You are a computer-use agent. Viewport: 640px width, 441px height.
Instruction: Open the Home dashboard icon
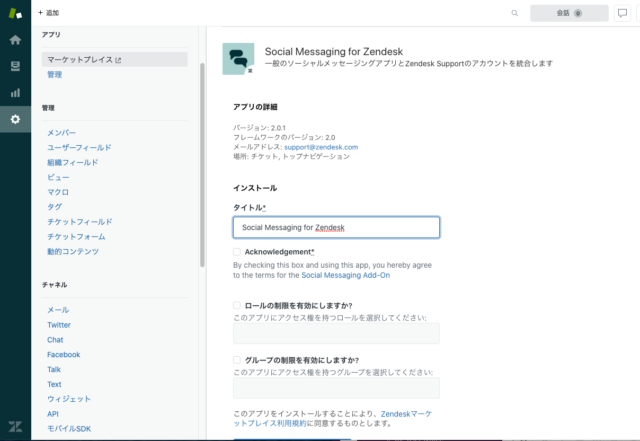click(15, 40)
